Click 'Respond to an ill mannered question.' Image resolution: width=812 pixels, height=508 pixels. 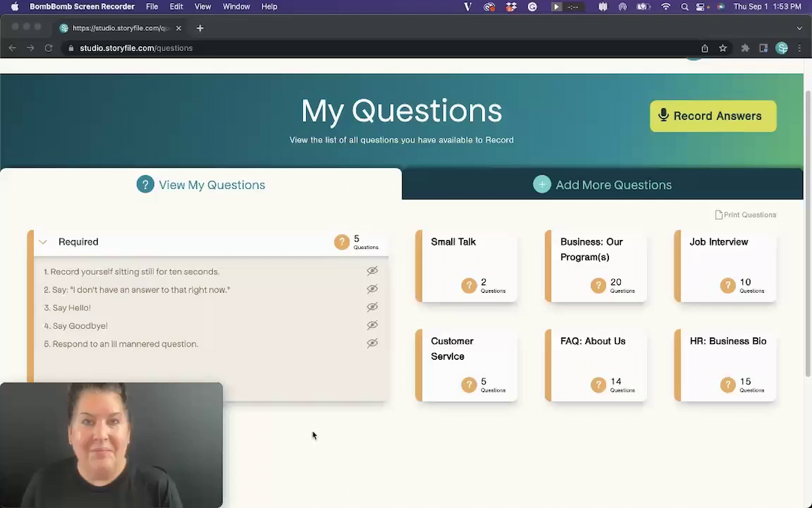120,344
